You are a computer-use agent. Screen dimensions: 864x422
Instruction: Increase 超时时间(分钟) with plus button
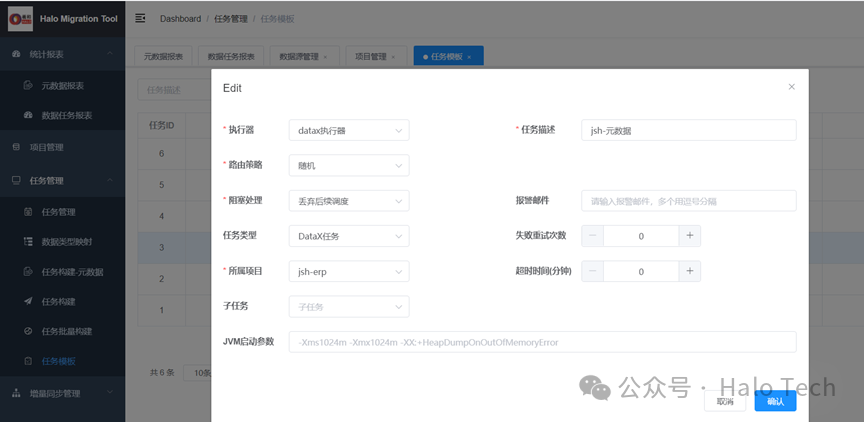coord(689,271)
